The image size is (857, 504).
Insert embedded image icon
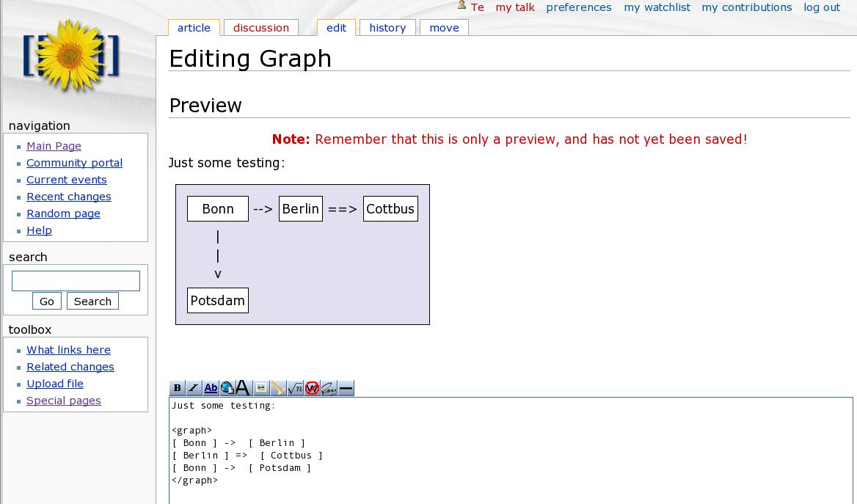(x=261, y=388)
